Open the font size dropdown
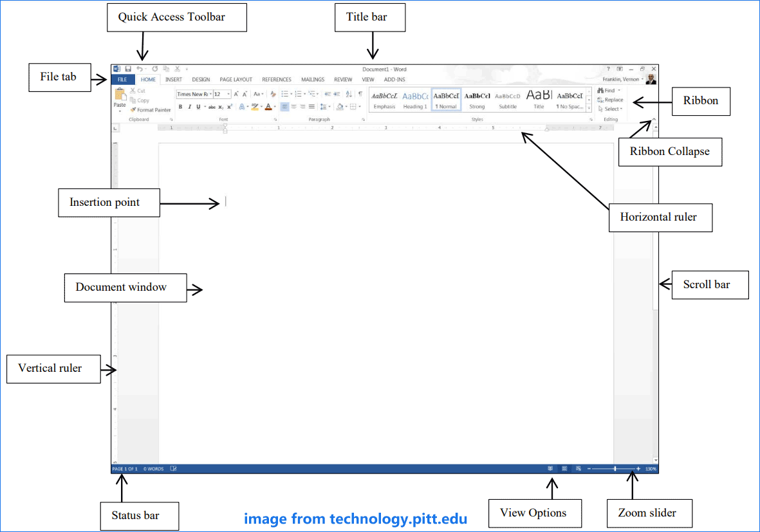 pos(227,93)
